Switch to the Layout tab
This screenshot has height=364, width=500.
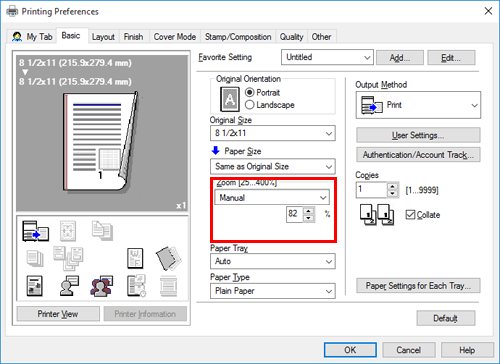(103, 37)
